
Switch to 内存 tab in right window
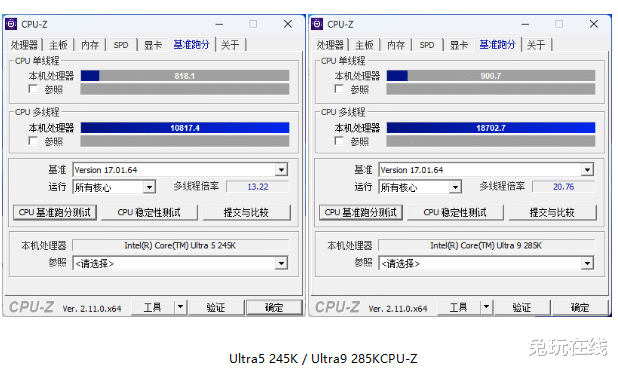(x=396, y=45)
